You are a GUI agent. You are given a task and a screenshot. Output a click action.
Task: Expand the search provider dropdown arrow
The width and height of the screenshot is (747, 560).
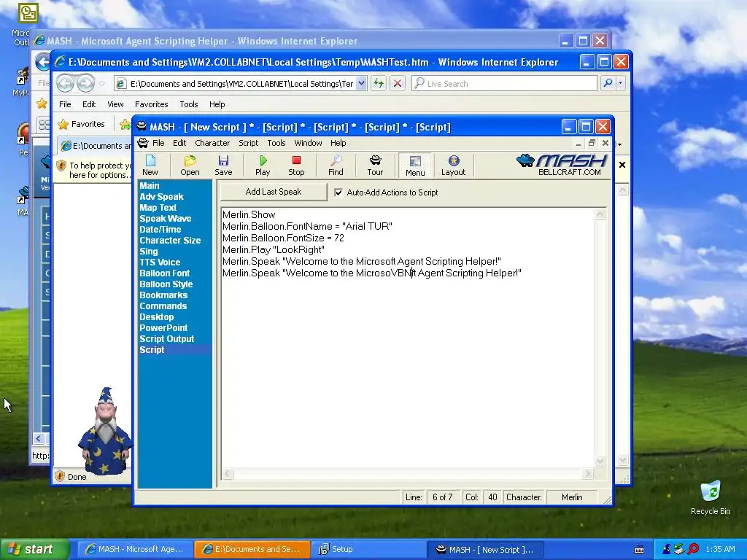tap(620, 83)
